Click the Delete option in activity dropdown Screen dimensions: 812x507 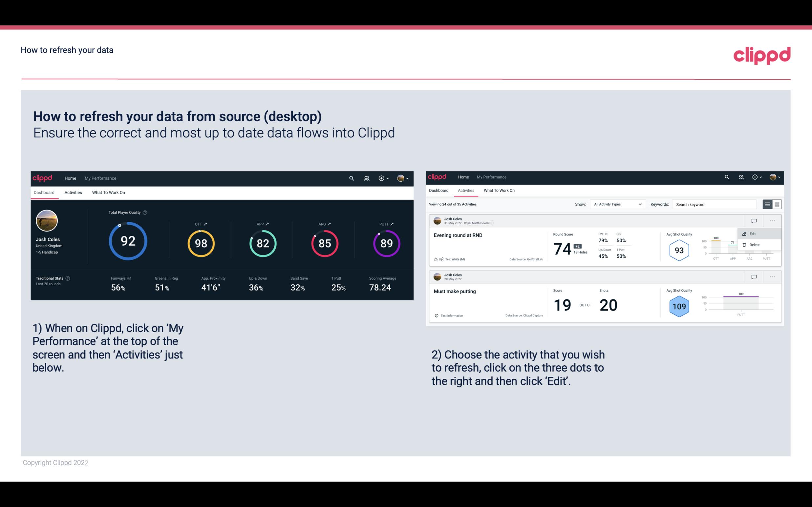754,244
